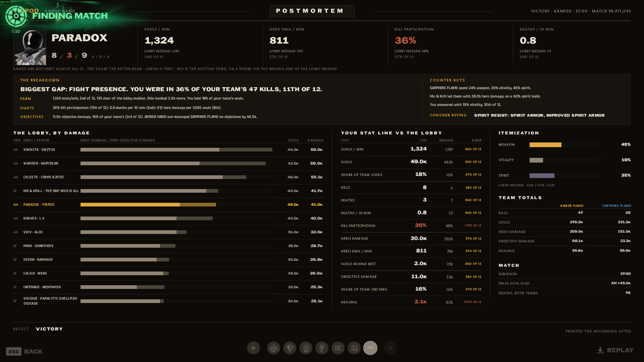The width and height of the screenshot is (644, 362).
Task: Open the eye-symbol page in the bottom nav
Action: (x=274, y=348)
